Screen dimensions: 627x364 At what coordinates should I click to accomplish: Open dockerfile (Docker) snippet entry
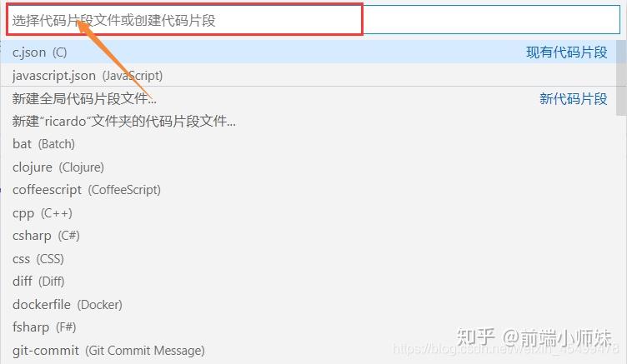[x=308, y=305]
